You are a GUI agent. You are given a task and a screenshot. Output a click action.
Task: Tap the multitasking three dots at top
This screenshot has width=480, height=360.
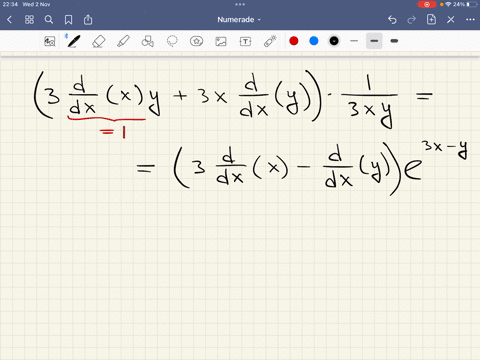[240, 4]
